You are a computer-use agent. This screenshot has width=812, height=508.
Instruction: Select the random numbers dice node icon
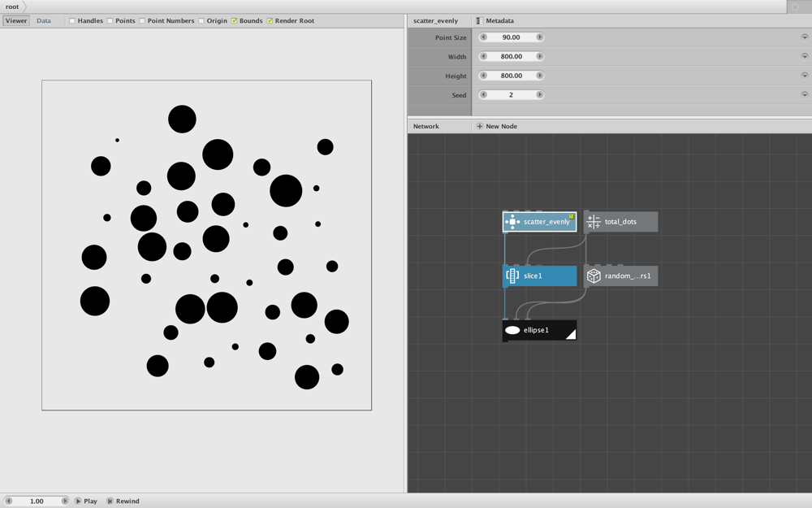(594, 276)
